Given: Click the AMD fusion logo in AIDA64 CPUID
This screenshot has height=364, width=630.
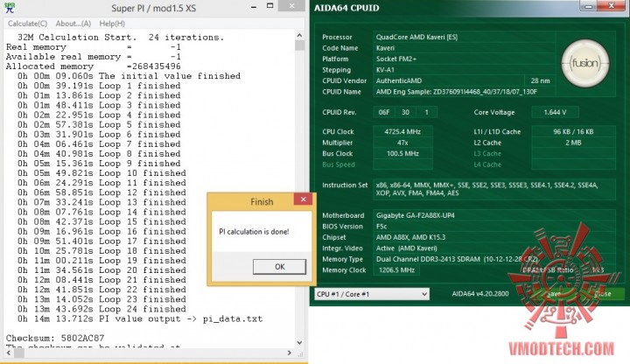Looking at the screenshot, I should [585, 63].
